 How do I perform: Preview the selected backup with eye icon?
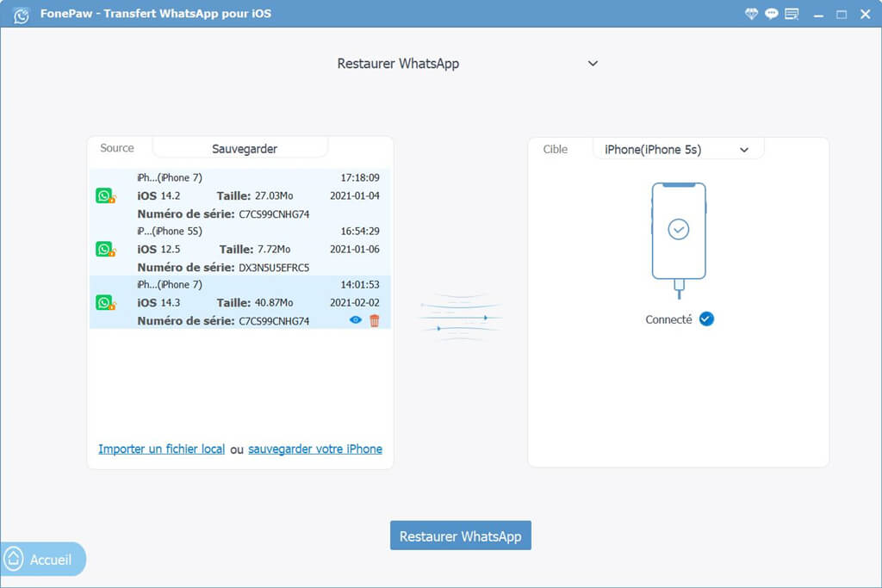(356, 320)
